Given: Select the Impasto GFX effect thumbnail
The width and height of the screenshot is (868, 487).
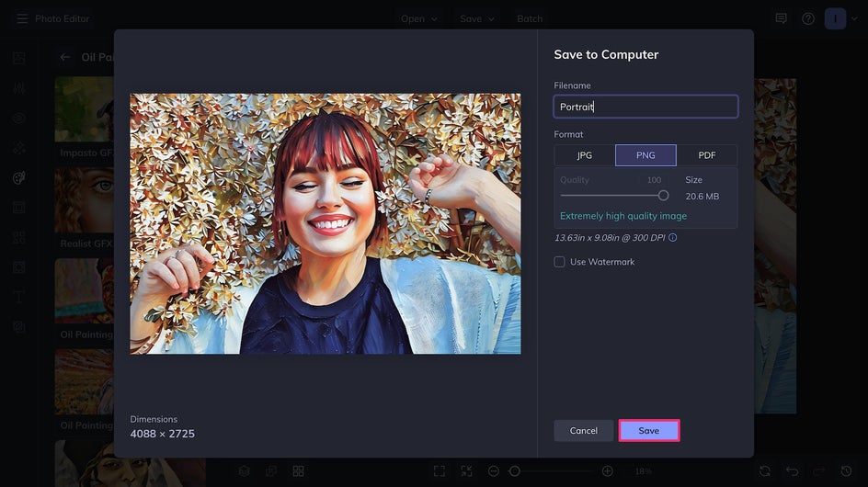Looking at the screenshot, I should [85, 109].
